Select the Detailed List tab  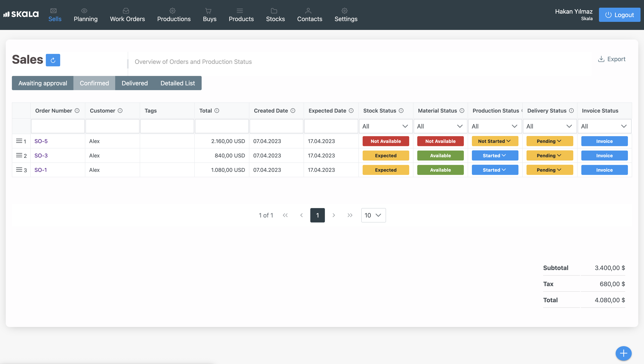pos(177,83)
